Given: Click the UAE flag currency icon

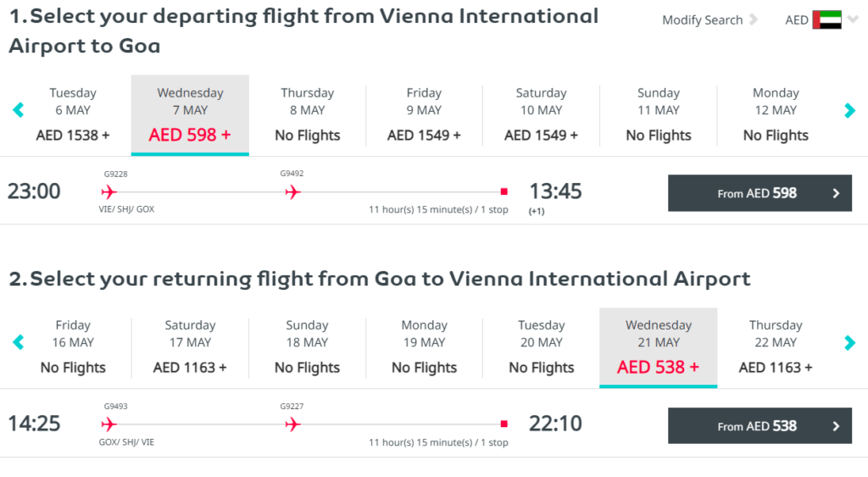Looking at the screenshot, I should tap(827, 20).
